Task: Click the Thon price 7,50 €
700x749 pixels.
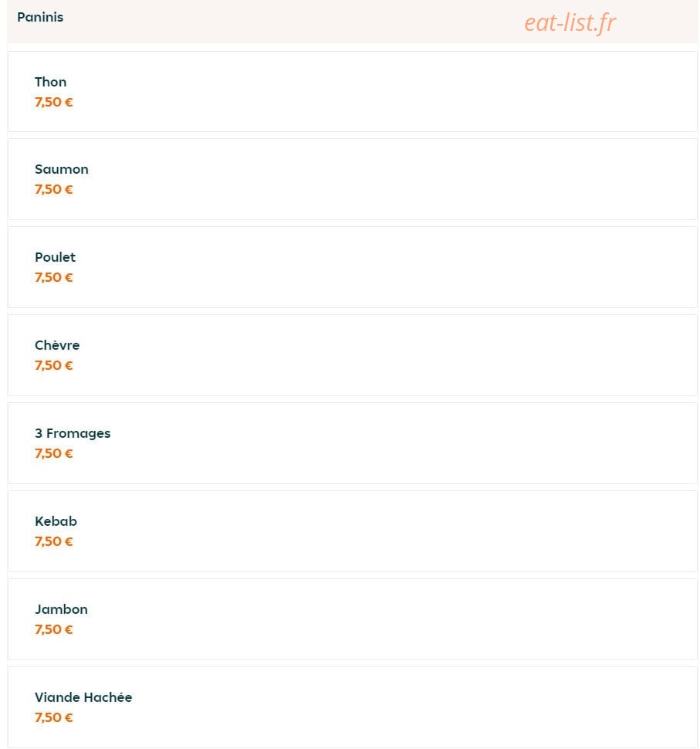Action: coord(53,102)
